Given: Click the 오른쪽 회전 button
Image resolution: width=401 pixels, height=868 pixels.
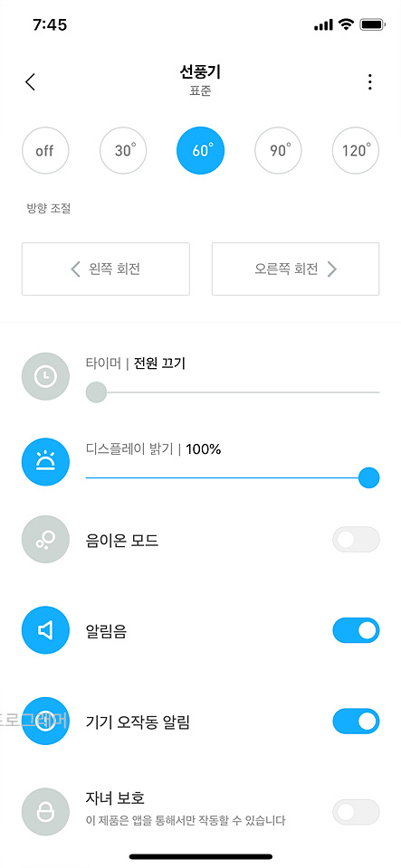Looking at the screenshot, I should pos(295,269).
